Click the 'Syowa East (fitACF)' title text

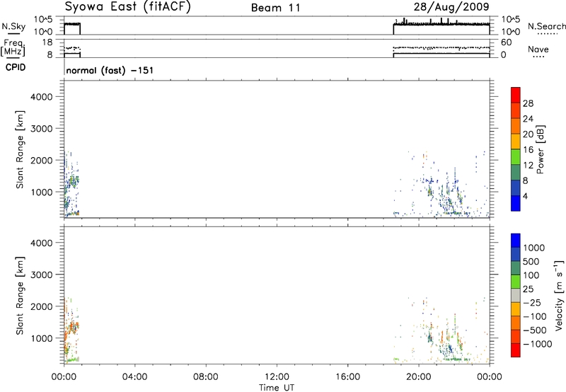(127, 7)
